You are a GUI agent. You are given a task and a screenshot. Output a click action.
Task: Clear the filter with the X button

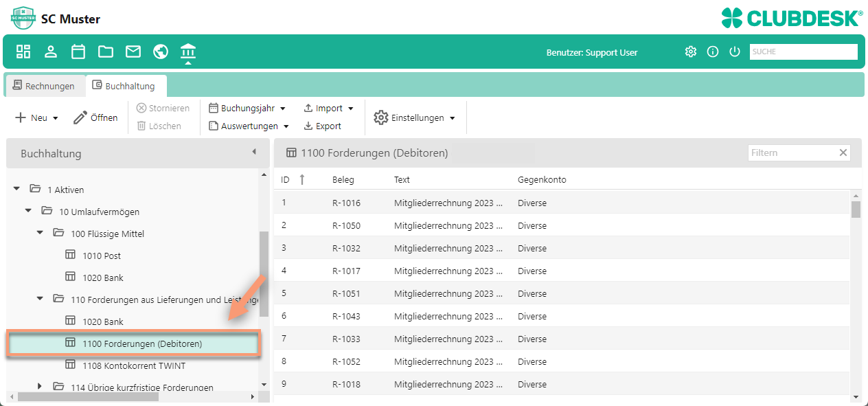[x=843, y=153]
